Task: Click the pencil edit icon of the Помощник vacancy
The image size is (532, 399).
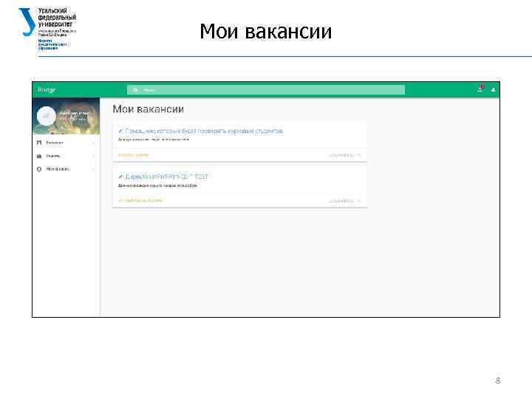Action: point(120,131)
